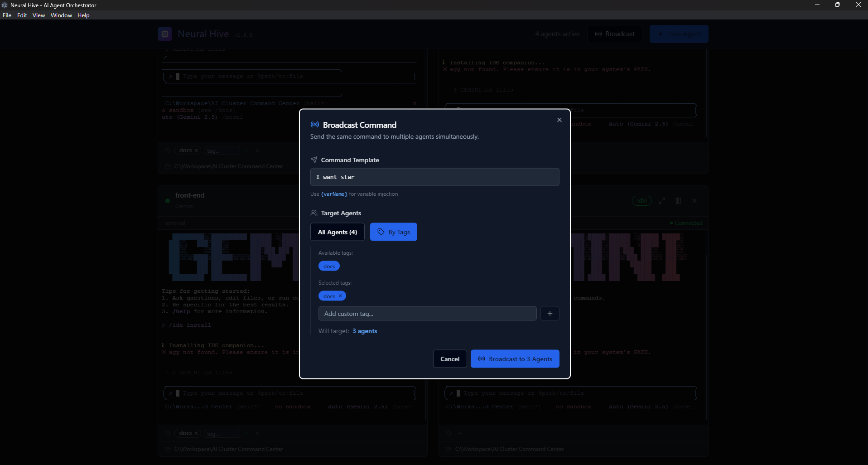Click the pause icon on right agent panel

click(678, 201)
